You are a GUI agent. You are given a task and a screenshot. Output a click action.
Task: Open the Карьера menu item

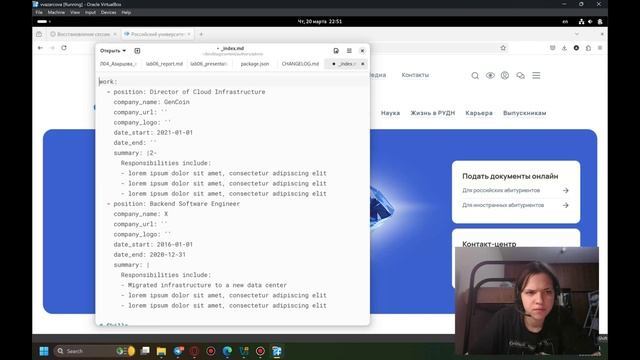click(x=479, y=113)
